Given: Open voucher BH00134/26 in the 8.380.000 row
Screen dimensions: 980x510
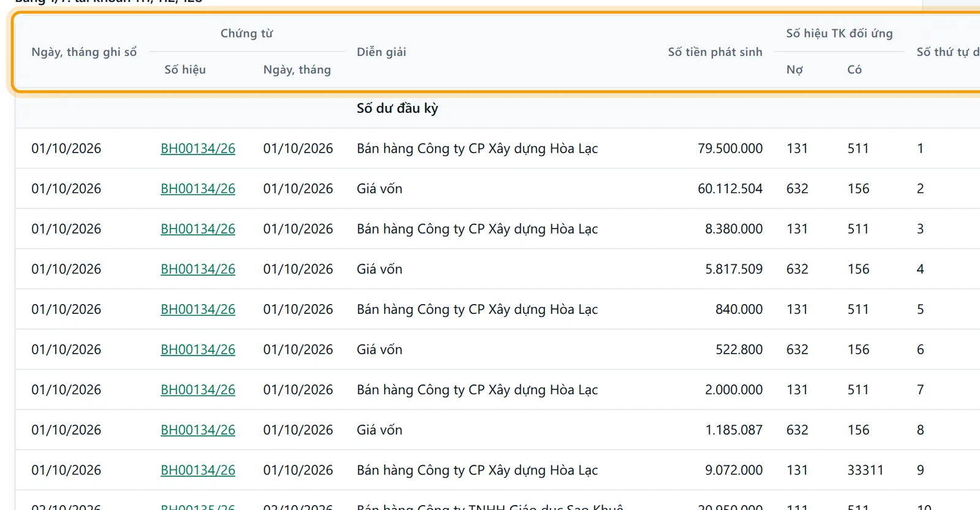Looking at the screenshot, I should [198, 229].
